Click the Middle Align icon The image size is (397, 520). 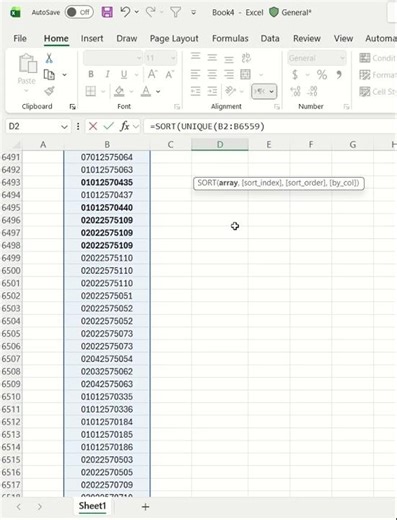212,58
